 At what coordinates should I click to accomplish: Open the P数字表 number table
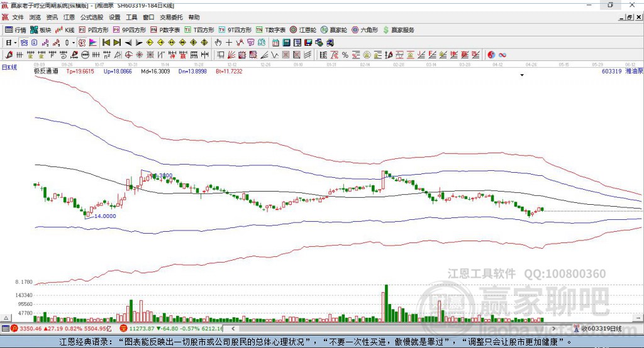pos(165,30)
